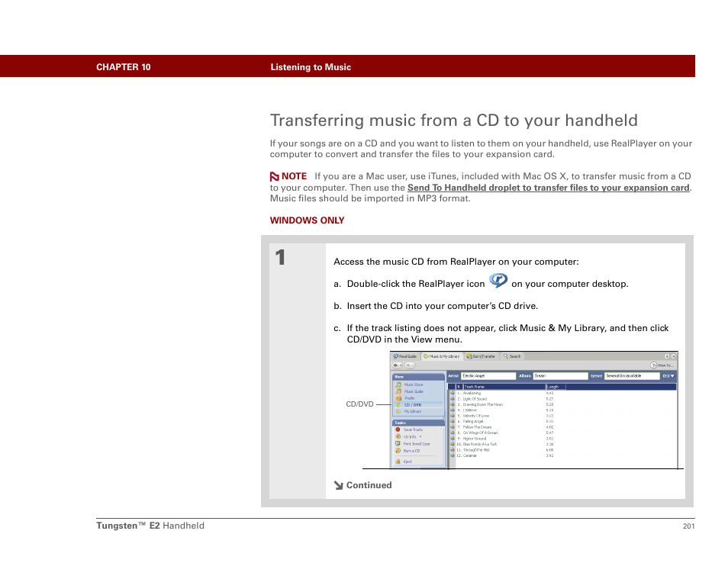Viewport: 728px width, 563px height.
Task: Close the RealPlayer panel with X
Action: (x=674, y=356)
